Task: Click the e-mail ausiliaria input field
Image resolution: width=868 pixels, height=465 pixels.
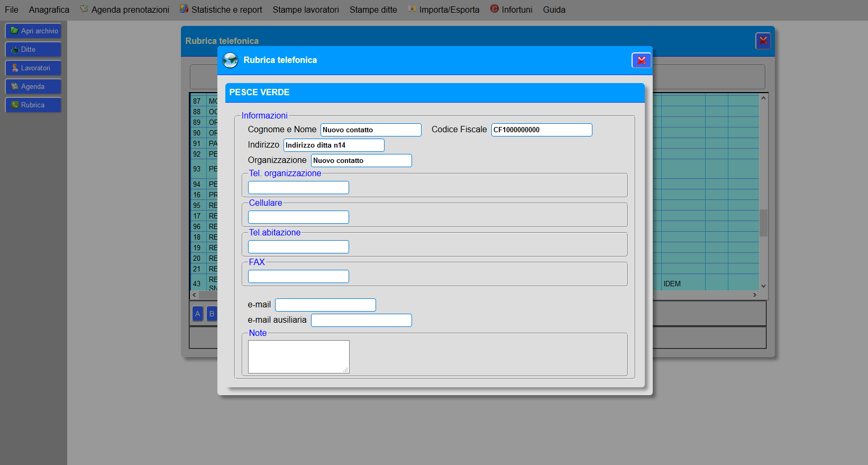Action: click(361, 320)
